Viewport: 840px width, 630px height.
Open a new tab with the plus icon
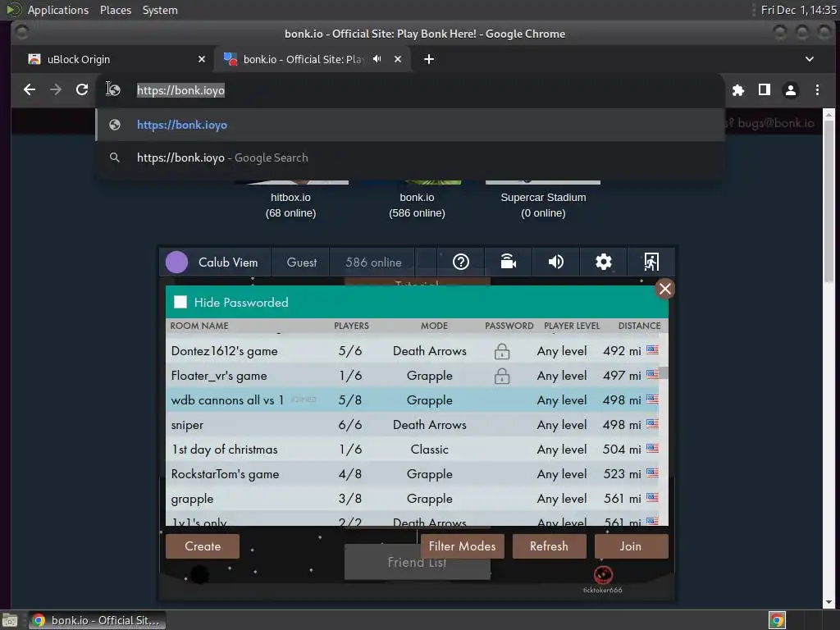click(x=428, y=59)
